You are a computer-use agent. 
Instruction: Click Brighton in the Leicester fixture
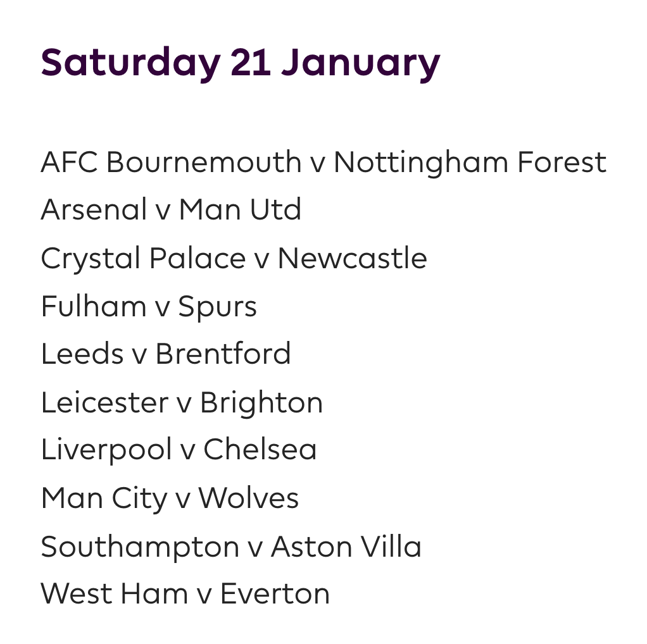[261, 402]
